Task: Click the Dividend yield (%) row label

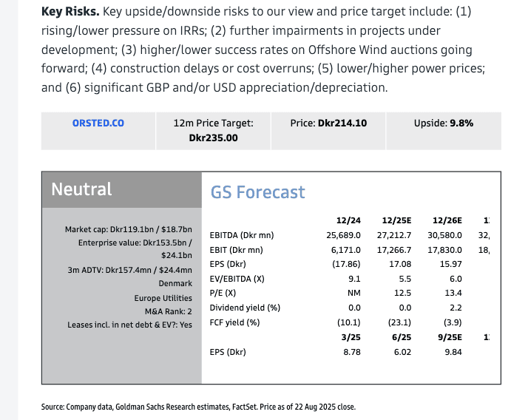Action: (245, 308)
